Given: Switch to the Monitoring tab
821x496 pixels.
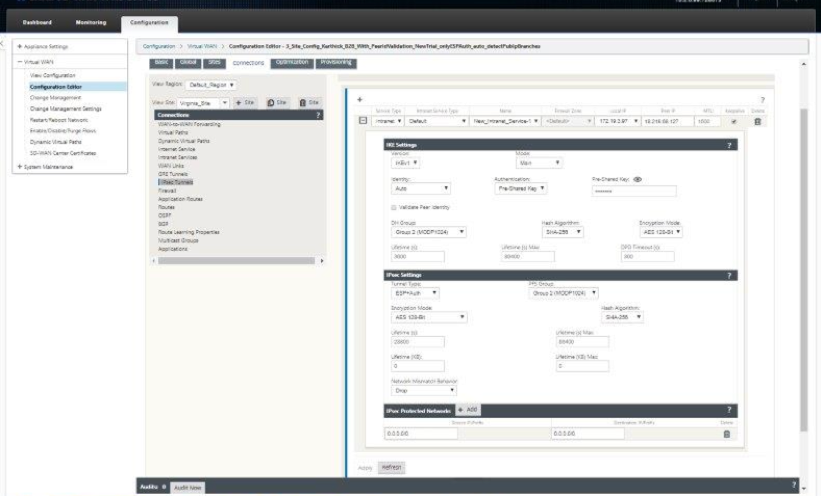Looking at the screenshot, I should pyautogui.click(x=91, y=23).
